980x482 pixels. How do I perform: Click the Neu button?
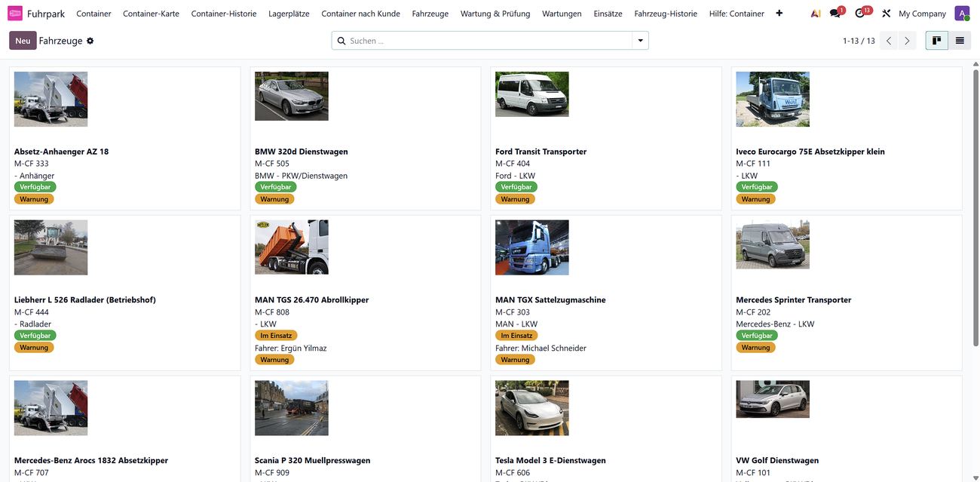tap(23, 41)
